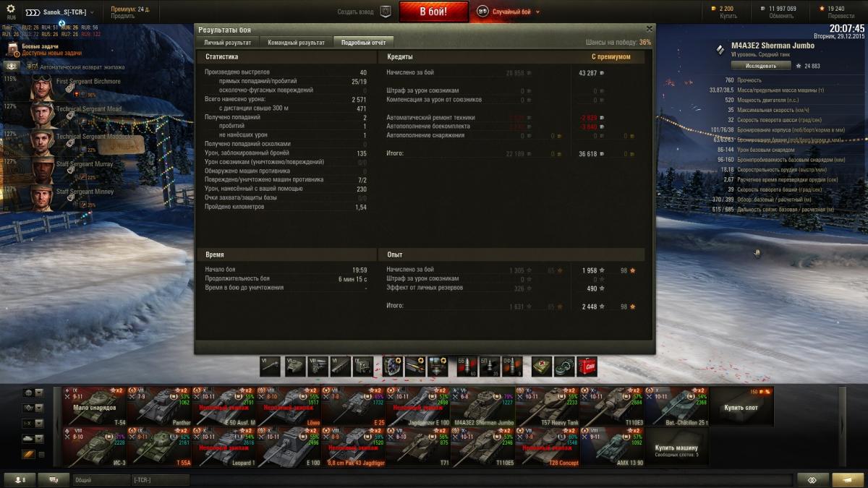Viewport: 868px width, 488px height.
Task: Select the Löwe tank in carousel
Action: pyautogui.click(x=288, y=407)
